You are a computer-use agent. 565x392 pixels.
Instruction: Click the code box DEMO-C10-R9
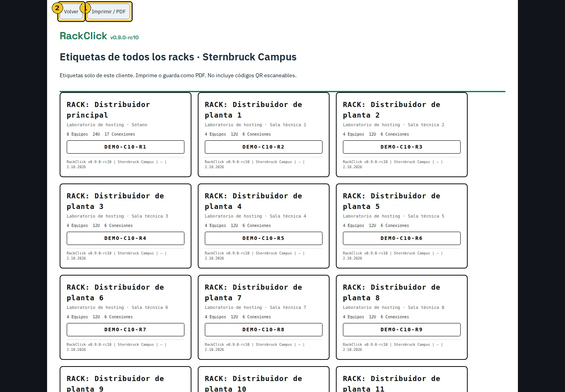[x=402, y=330]
